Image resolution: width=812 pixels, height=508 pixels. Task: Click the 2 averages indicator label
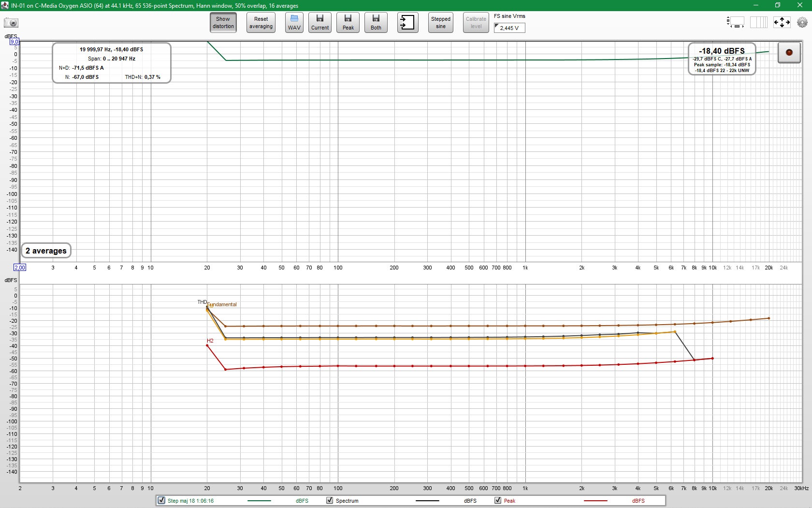(x=46, y=251)
